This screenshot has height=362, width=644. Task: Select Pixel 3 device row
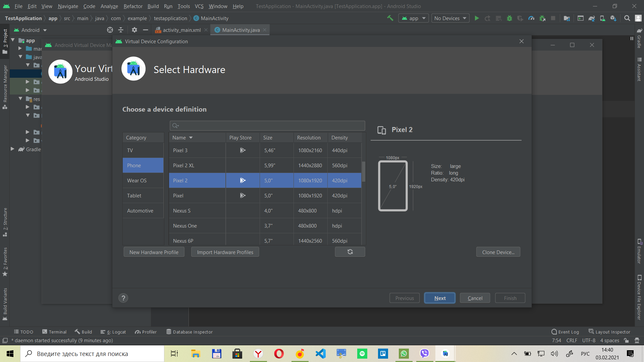tap(265, 150)
